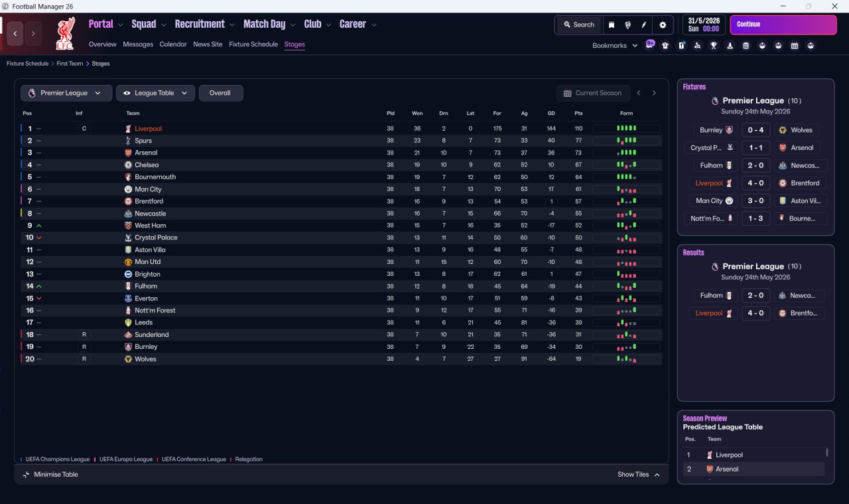Sort table by the GD column header
Screen dimensions: 849x504
coord(551,113)
